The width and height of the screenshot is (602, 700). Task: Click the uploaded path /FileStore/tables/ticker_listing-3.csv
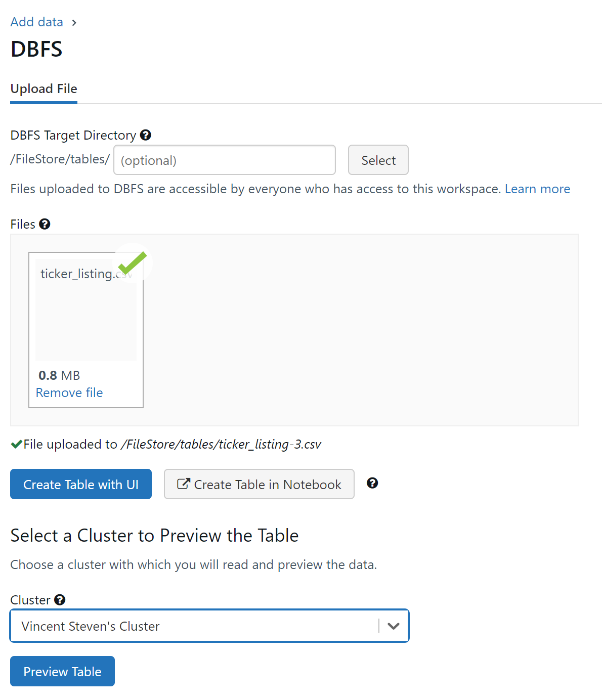221,444
